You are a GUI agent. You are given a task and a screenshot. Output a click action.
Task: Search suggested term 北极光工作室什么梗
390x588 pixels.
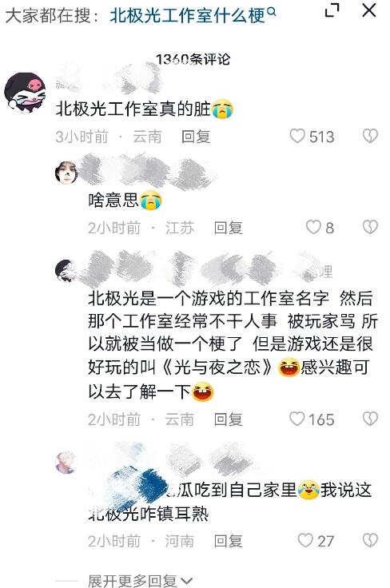pos(187,16)
